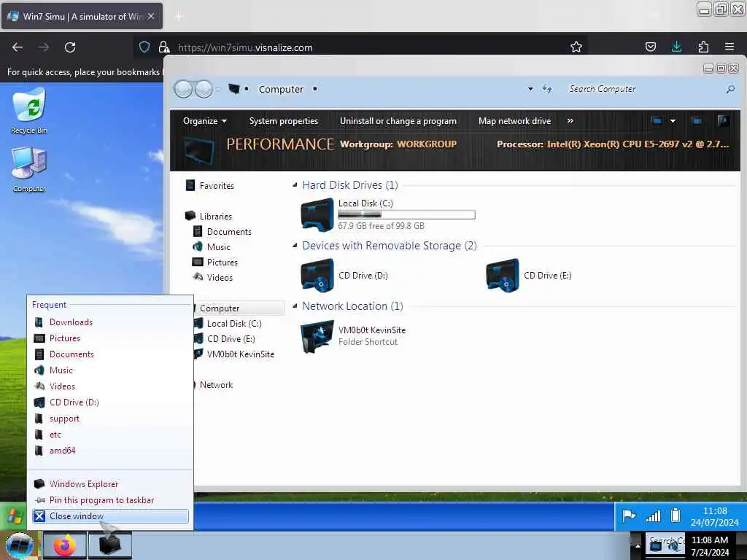Image resolution: width=747 pixels, height=560 pixels.
Task: Click the Local Disk (C:) usage bar
Action: [406, 215]
